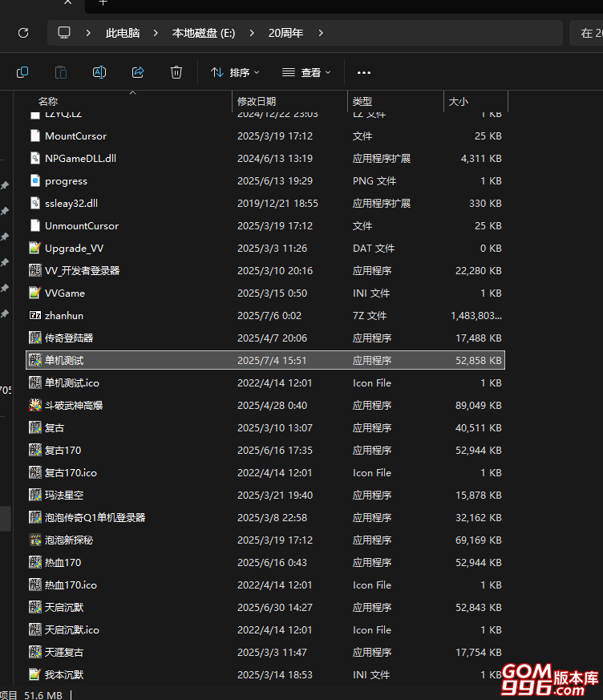Sort files by the 修改日期 column header

pyautogui.click(x=257, y=102)
